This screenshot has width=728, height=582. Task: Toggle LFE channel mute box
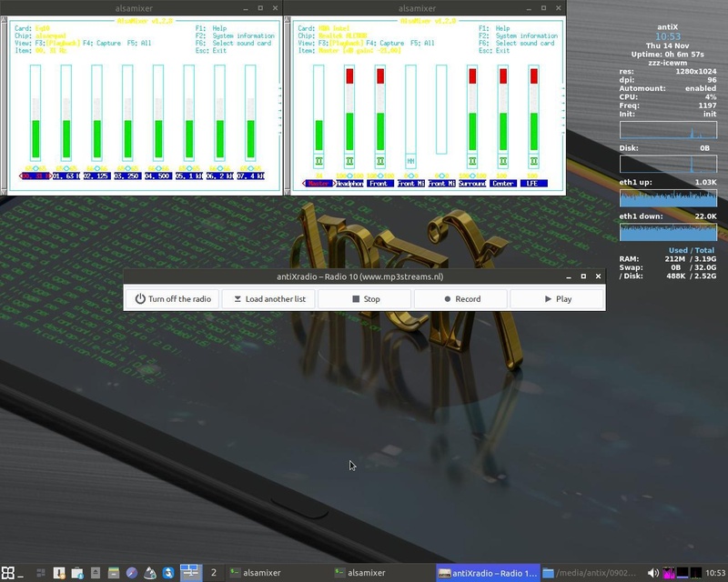click(x=533, y=162)
